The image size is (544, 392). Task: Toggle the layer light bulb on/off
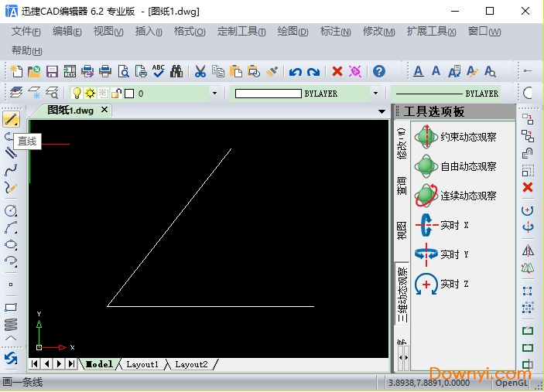click(77, 94)
